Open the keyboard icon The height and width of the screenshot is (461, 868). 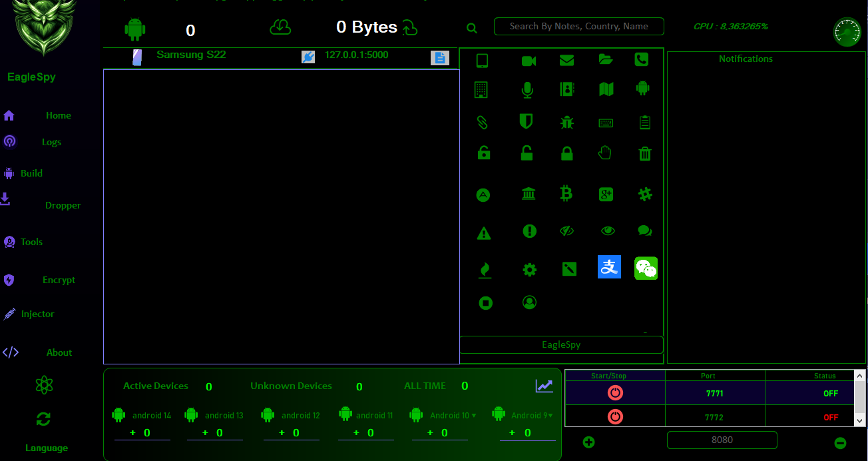606,123
